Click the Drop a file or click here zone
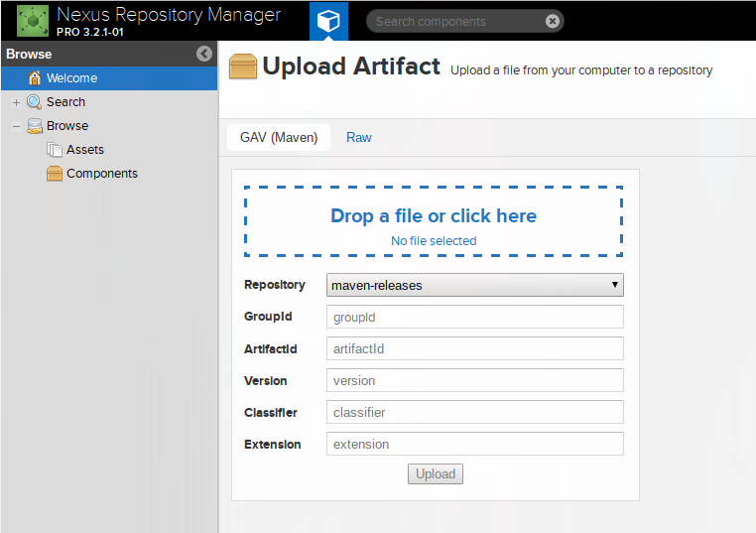756x533 pixels. point(434,221)
